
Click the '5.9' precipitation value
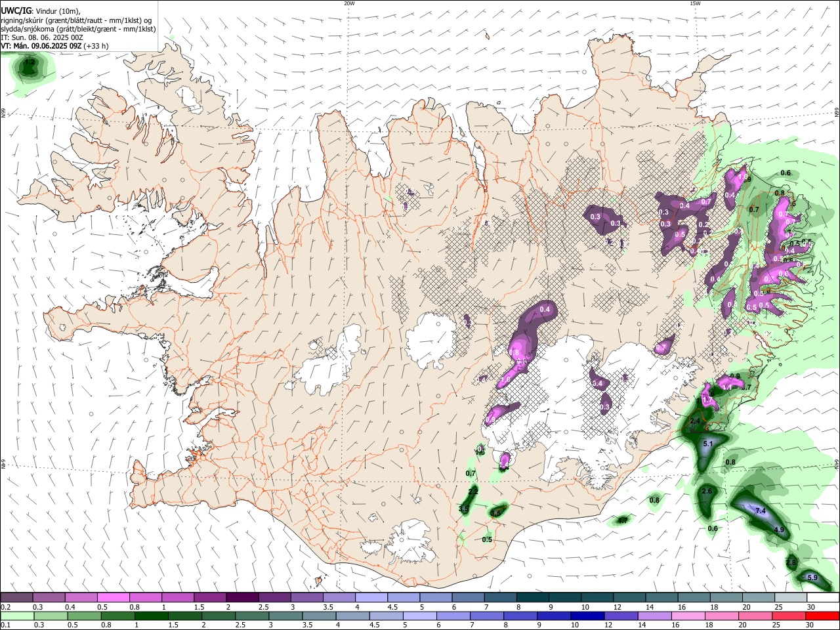tap(812, 577)
